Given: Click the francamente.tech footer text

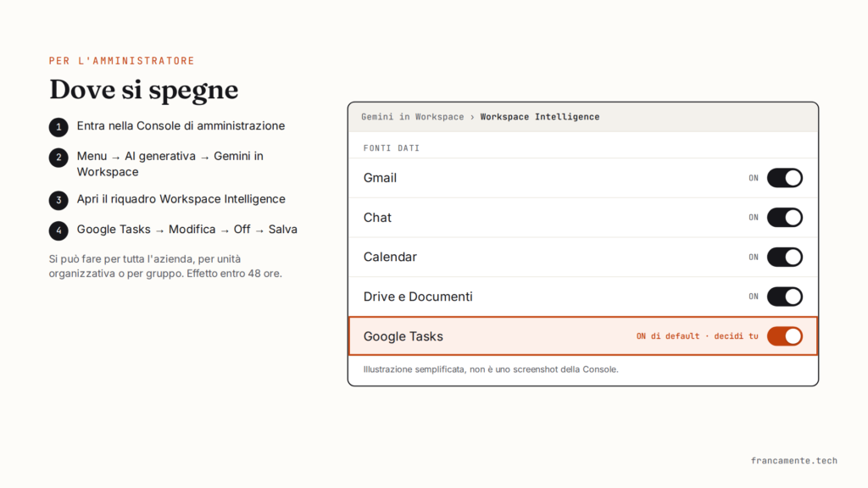Looking at the screenshot, I should click(793, 461).
